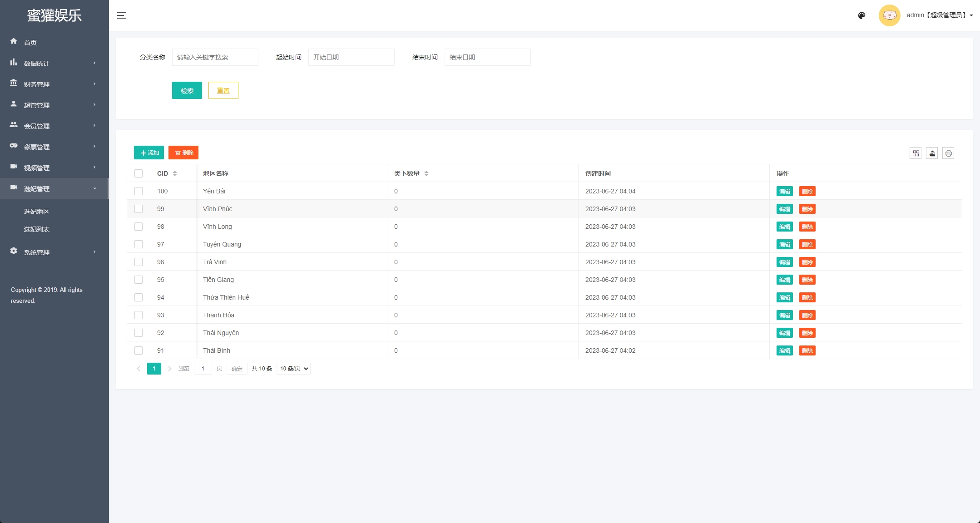980x523 pixels.
Task: Click 编辑 for Vĩnh Phúc row
Action: pos(784,209)
